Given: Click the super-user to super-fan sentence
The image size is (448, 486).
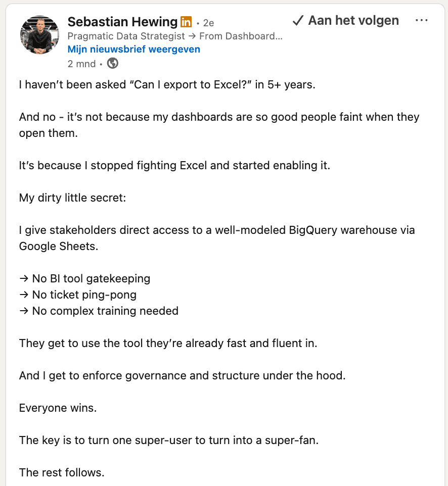Looking at the screenshot, I should click(x=169, y=440).
